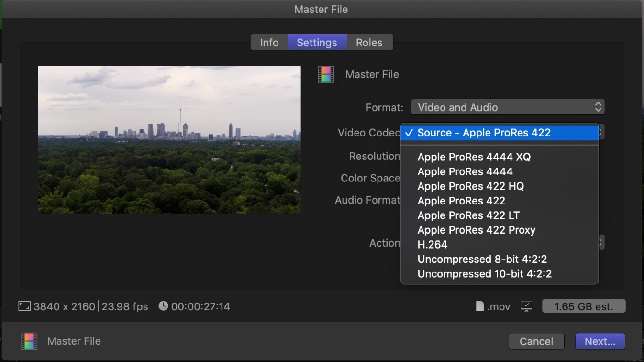Screen dimensions: 644x362
Task: Click the Master File filmstrip icon near Settings
Action: pos(326,74)
